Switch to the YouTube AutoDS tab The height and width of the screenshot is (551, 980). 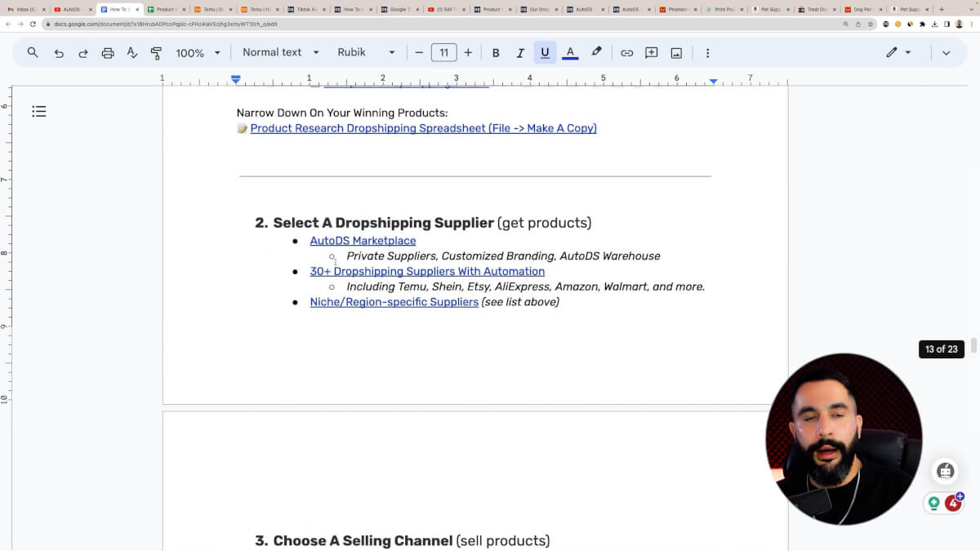[x=71, y=9]
